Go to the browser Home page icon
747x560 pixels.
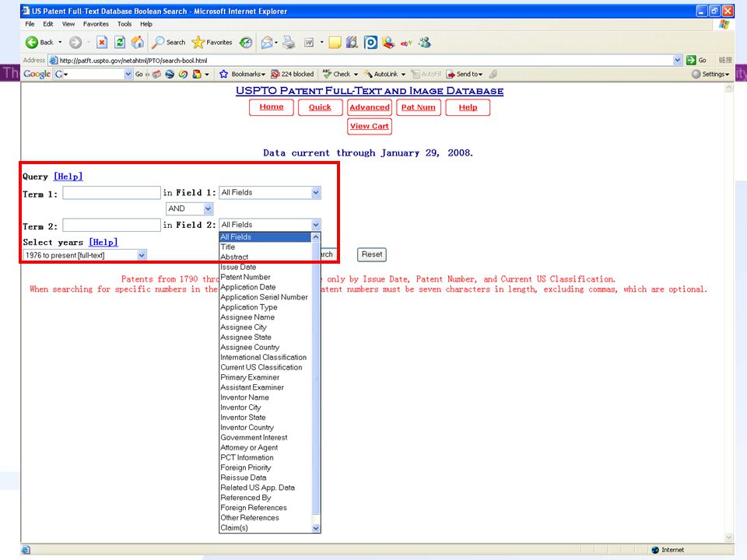(x=138, y=42)
